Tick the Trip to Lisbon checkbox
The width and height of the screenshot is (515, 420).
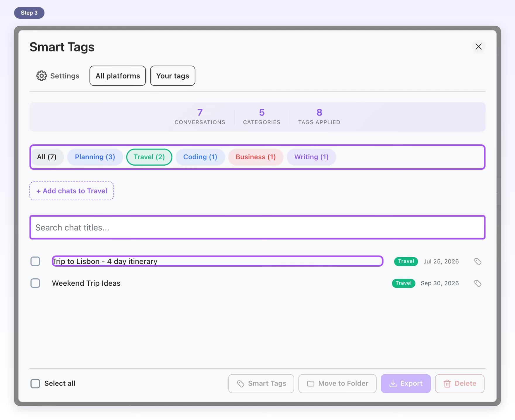(35, 261)
